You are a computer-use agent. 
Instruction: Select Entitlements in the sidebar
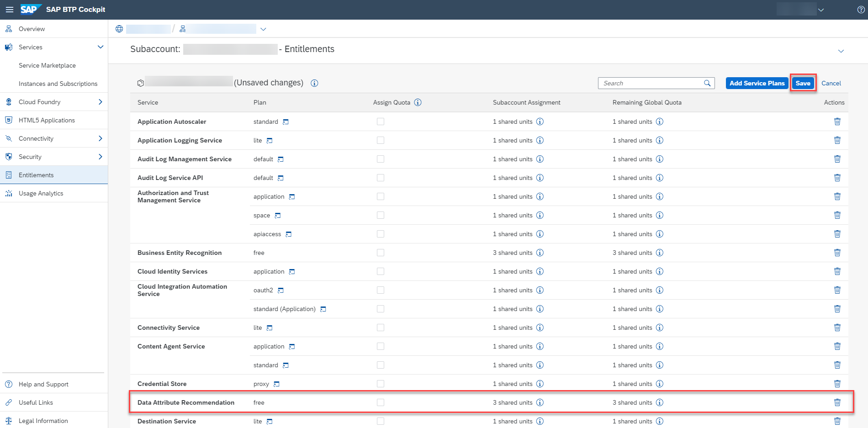coord(54,175)
